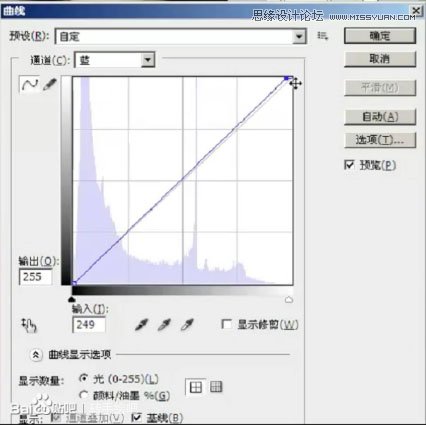Click the 取消 Cancel button

pos(380,59)
